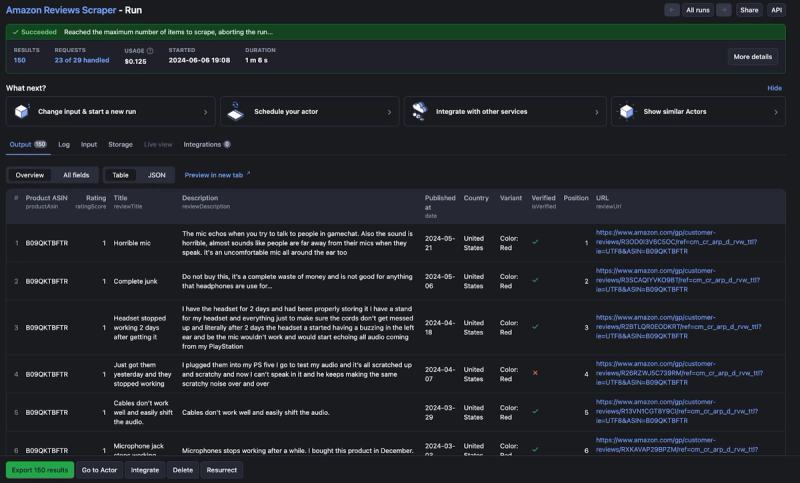
Task: Open the Storage tab
Action: click(x=120, y=144)
